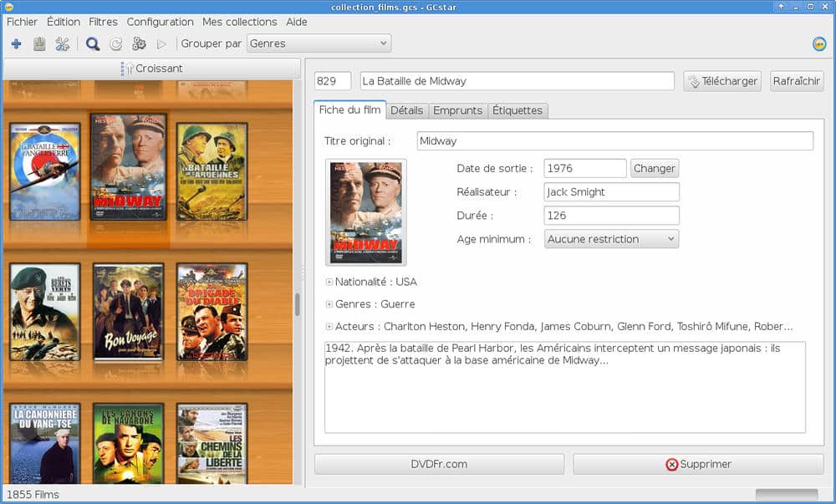The width and height of the screenshot is (836, 504).
Task: Click the save collection toolbar icon
Action: (39, 43)
